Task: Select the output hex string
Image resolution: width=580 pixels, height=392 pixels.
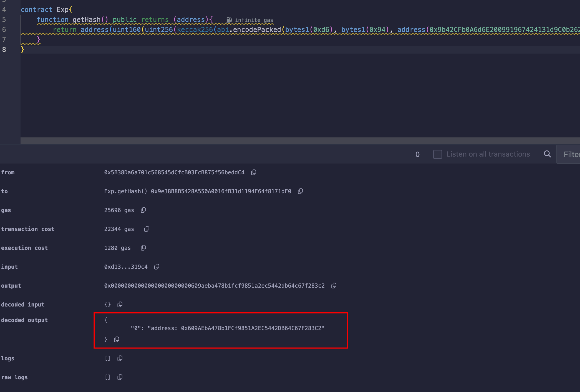Action: pyautogui.click(x=214, y=286)
